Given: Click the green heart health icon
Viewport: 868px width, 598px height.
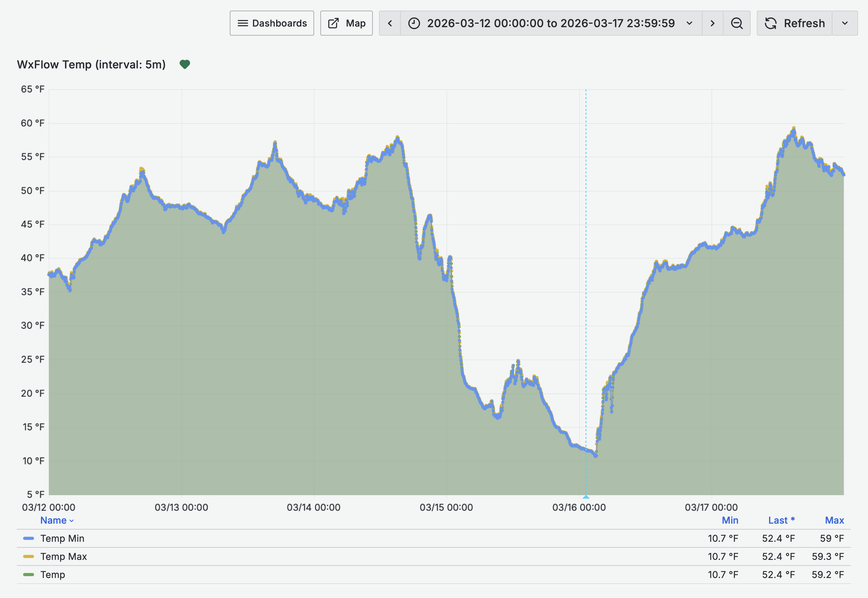Looking at the screenshot, I should pos(185,64).
